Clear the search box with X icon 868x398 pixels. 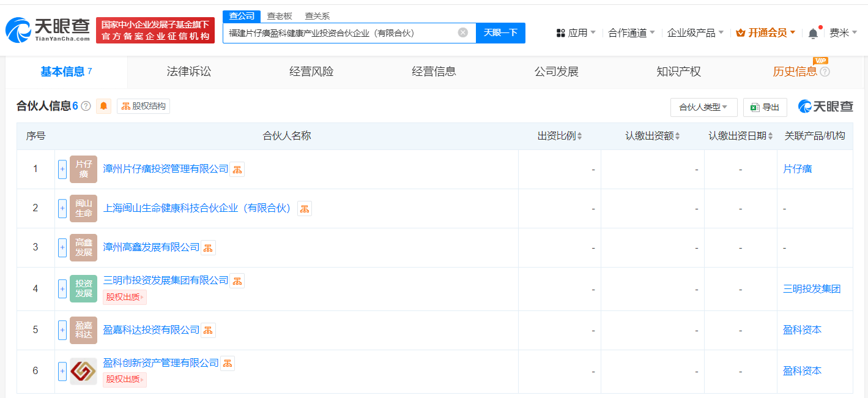tap(463, 32)
